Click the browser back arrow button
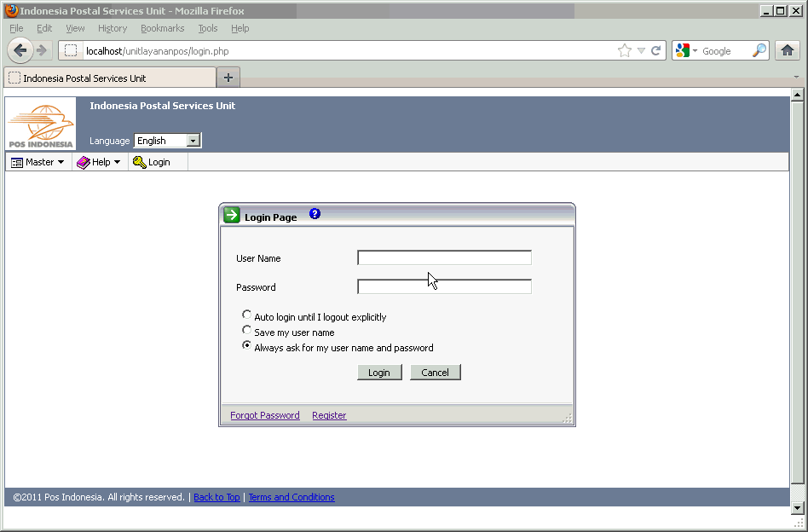This screenshot has height=532, width=808. coord(20,50)
